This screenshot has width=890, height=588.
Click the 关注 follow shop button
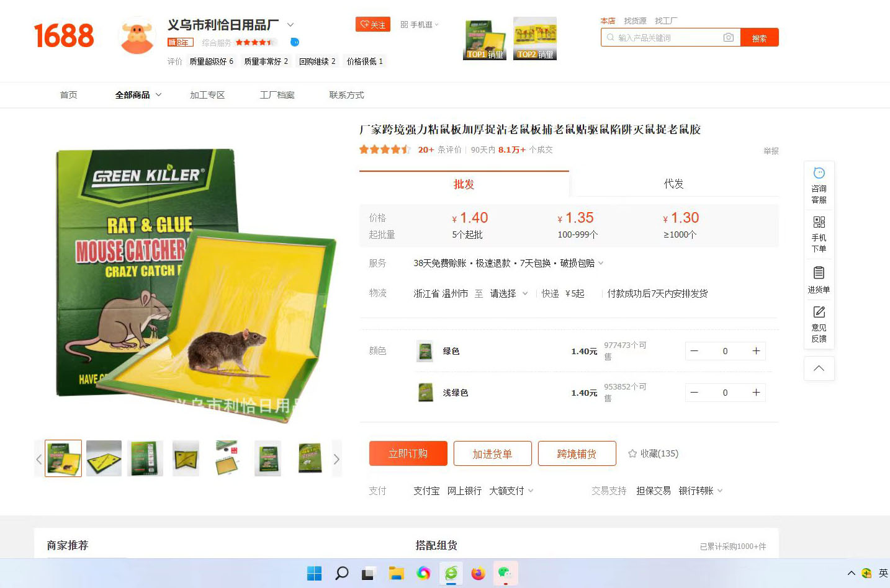coord(373,24)
